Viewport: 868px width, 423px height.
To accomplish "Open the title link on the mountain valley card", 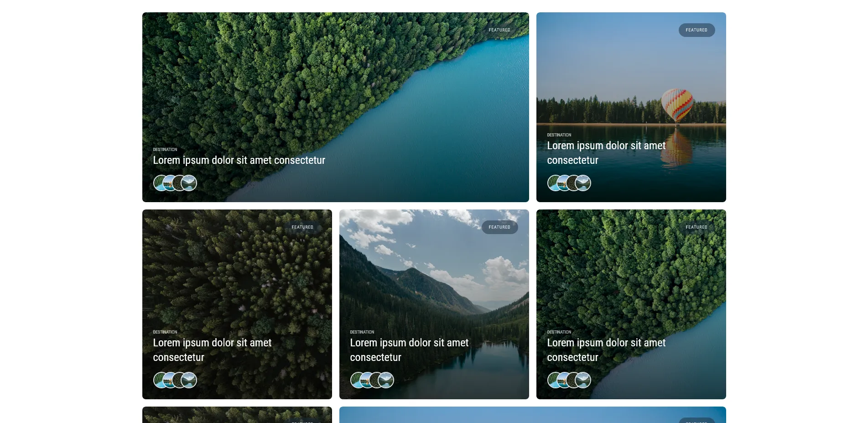I will [409, 350].
